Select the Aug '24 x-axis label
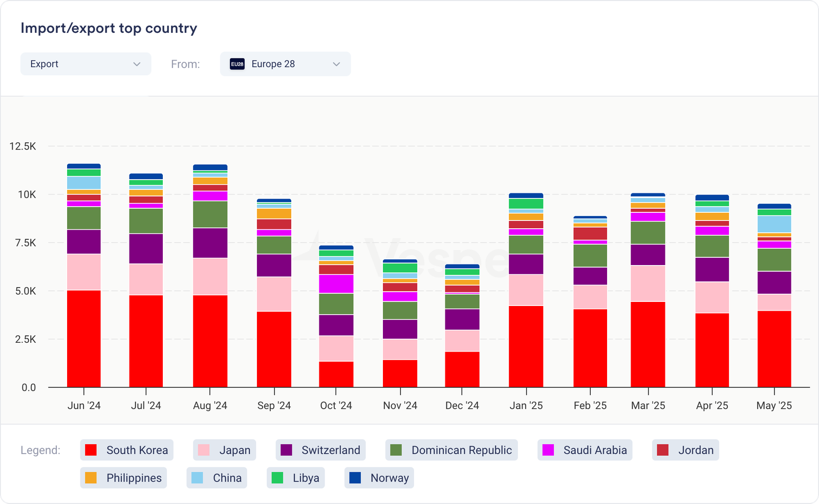 pos(210,406)
